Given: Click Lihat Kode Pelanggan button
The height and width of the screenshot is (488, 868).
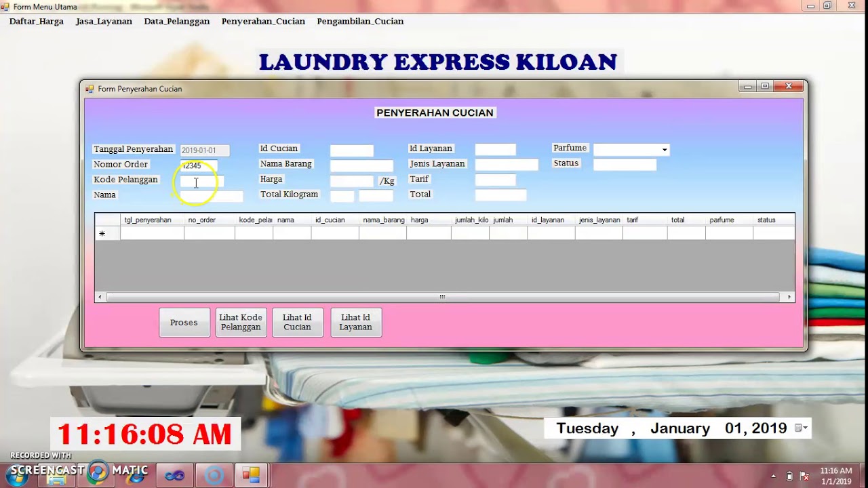Looking at the screenshot, I should pyautogui.click(x=241, y=323).
